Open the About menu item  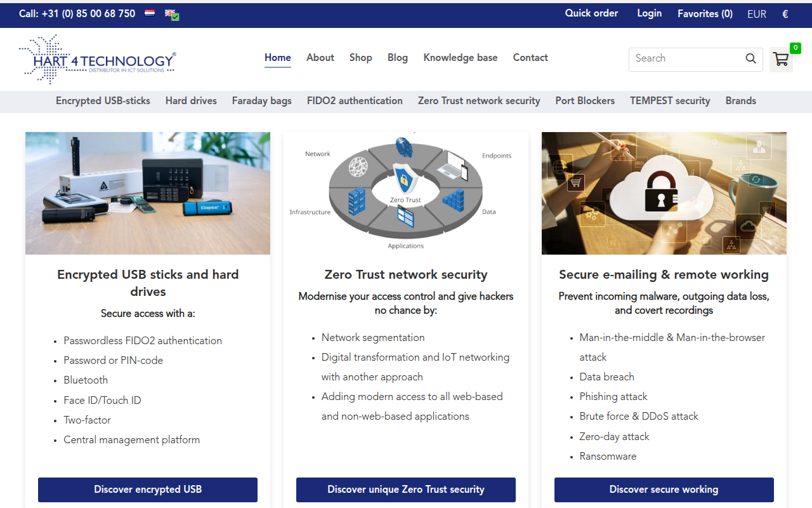[320, 58]
